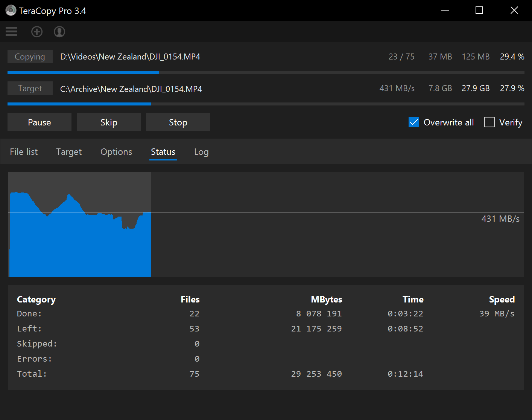This screenshot has height=420, width=532.
Task: Stop the copy operation
Action: (178, 122)
